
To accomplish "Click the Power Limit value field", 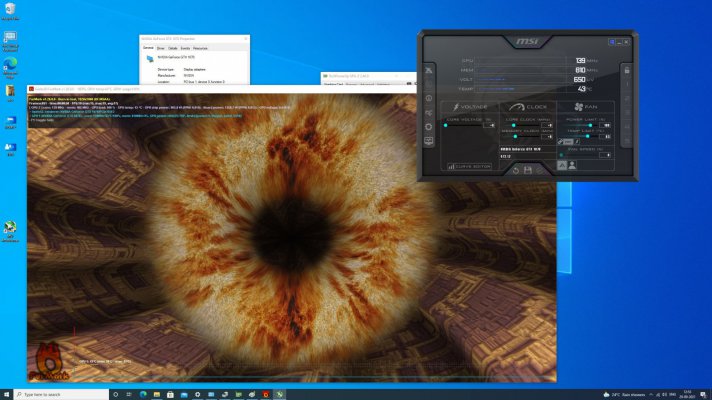I will [605, 125].
